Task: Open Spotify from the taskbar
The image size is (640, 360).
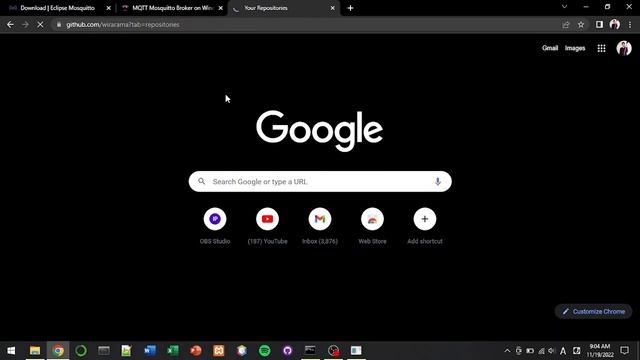Action: [x=265, y=351]
